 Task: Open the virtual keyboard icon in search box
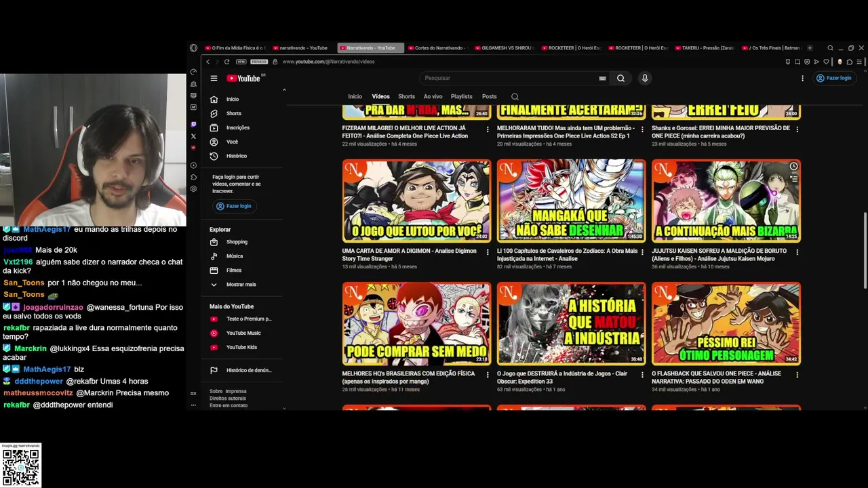tap(602, 79)
